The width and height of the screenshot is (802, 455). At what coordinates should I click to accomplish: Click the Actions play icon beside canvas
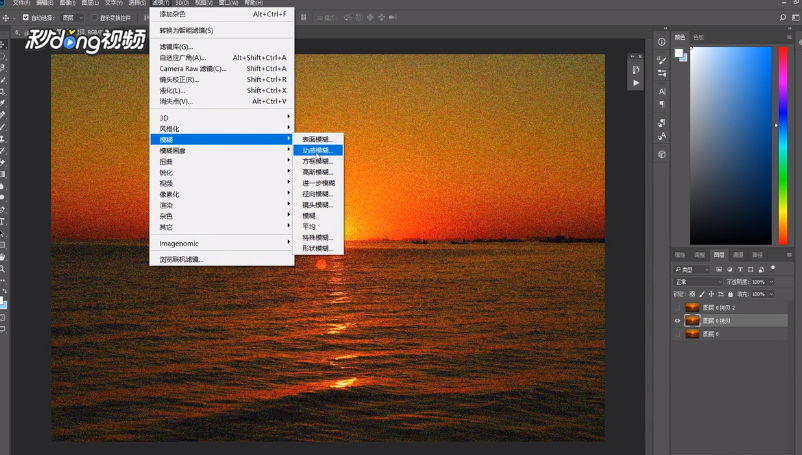[636, 83]
